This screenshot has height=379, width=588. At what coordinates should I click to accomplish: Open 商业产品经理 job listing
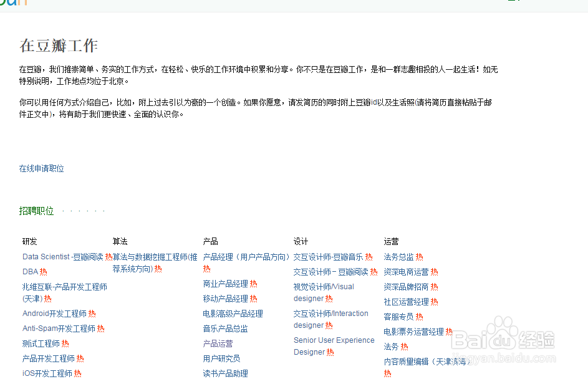(x=225, y=284)
